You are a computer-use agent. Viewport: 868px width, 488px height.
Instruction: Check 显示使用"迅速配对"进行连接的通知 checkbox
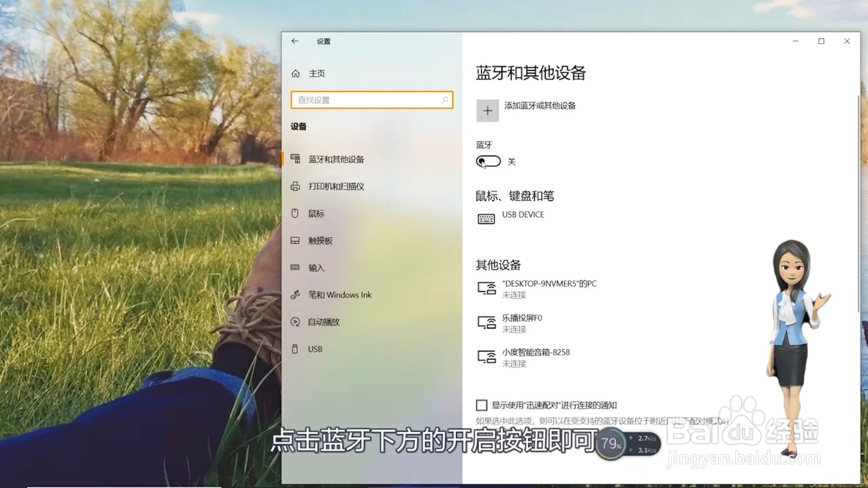click(x=482, y=405)
